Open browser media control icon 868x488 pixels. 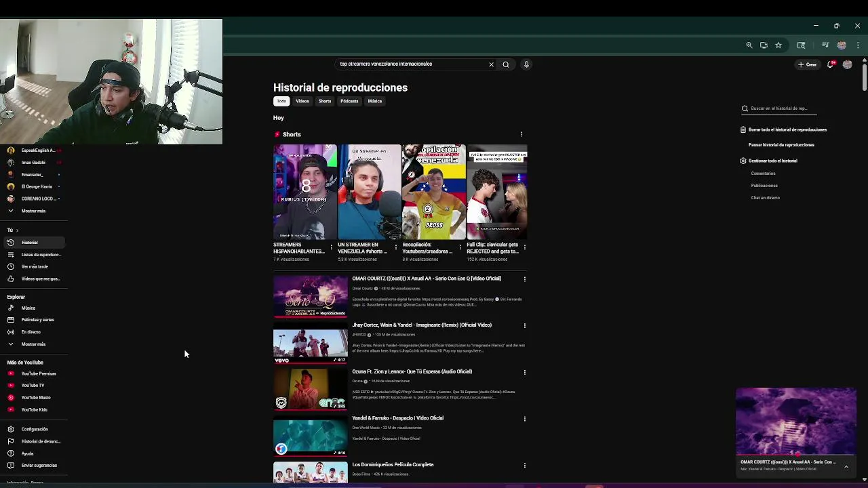coord(825,45)
